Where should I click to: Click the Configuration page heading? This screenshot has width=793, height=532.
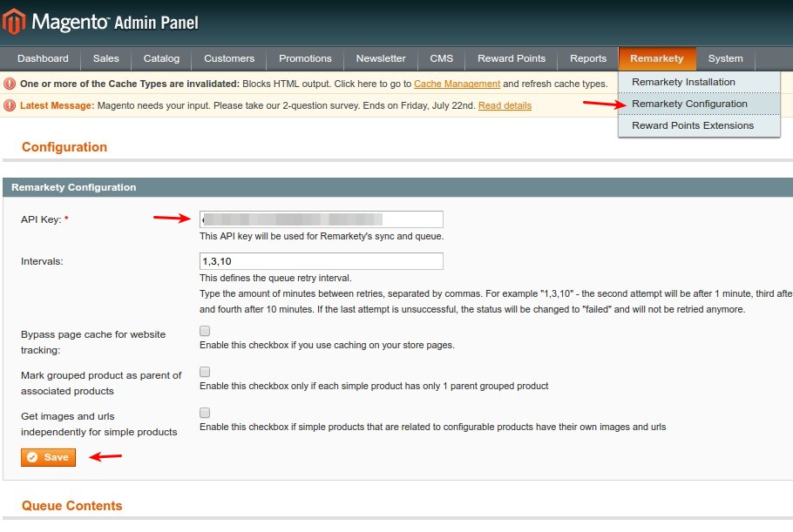click(x=64, y=147)
